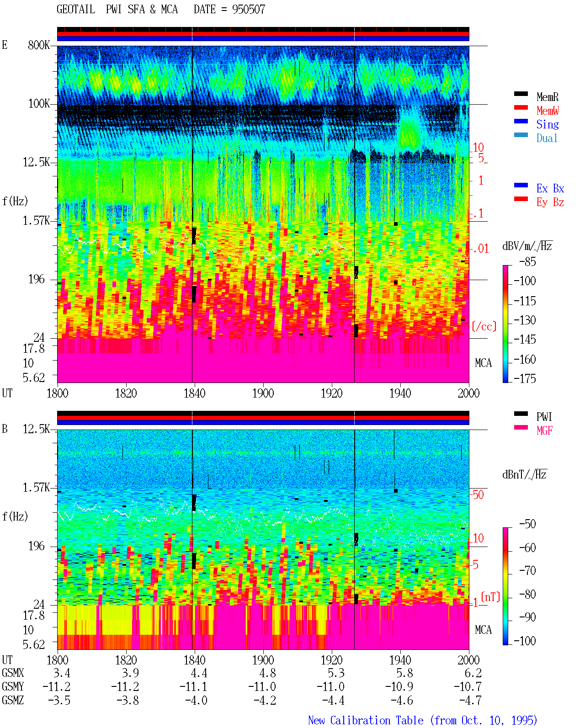This screenshot has height=728, width=585.
Task: Select the "-130" color scale value
Action: coord(525,320)
